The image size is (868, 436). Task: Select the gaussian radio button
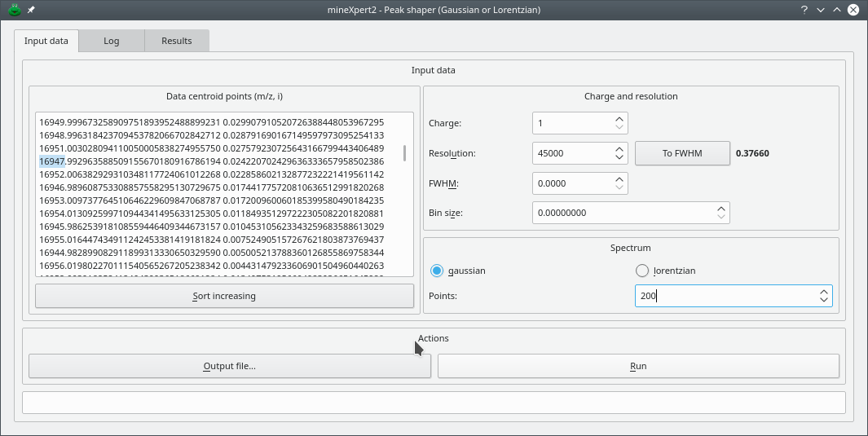[x=438, y=271]
